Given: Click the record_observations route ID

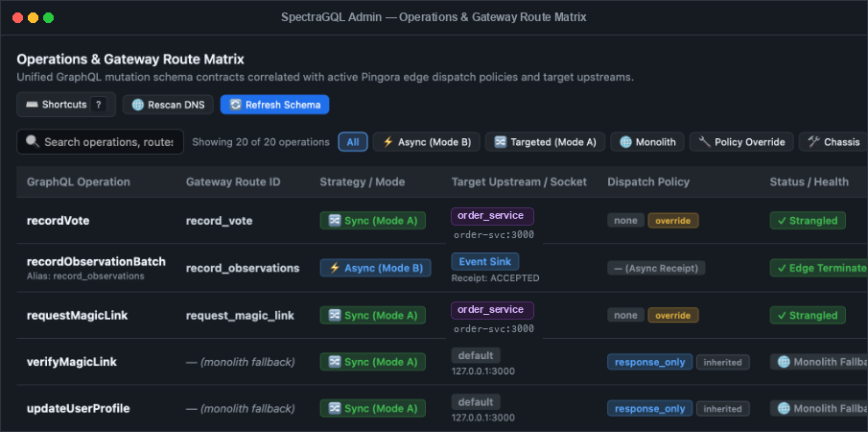Looking at the screenshot, I should pyautogui.click(x=243, y=268).
